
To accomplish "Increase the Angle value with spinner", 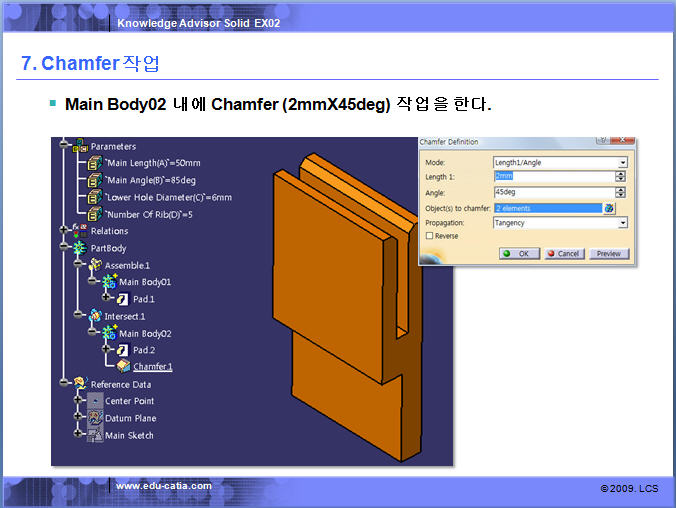I will 620,189.
